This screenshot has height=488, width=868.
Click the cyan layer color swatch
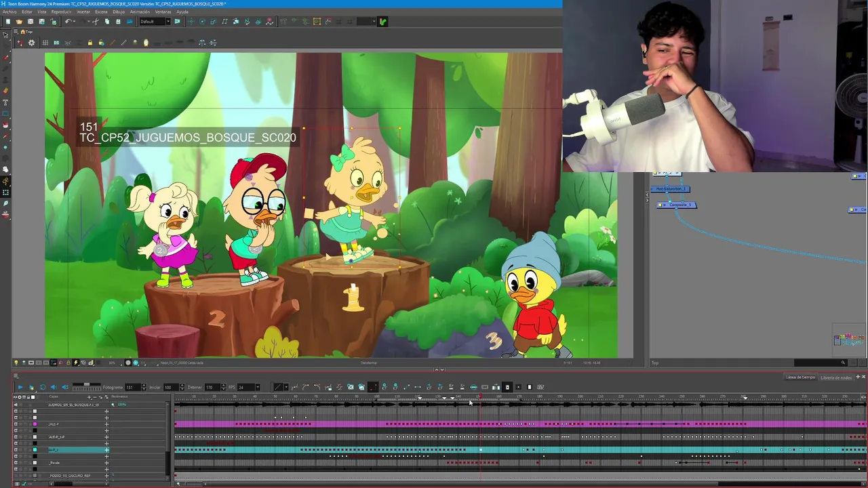point(35,450)
